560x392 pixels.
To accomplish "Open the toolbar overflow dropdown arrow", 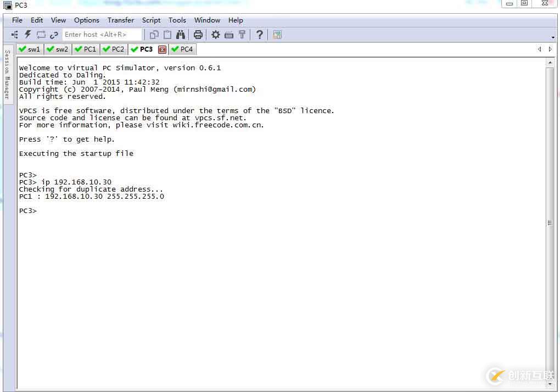I will click(x=553, y=37).
